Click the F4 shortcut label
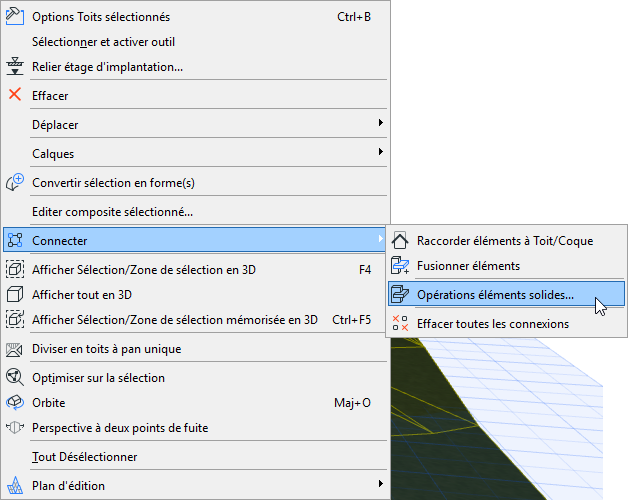Image resolution: width=628 pixels, height=500 pixels. tap(365, 270)
